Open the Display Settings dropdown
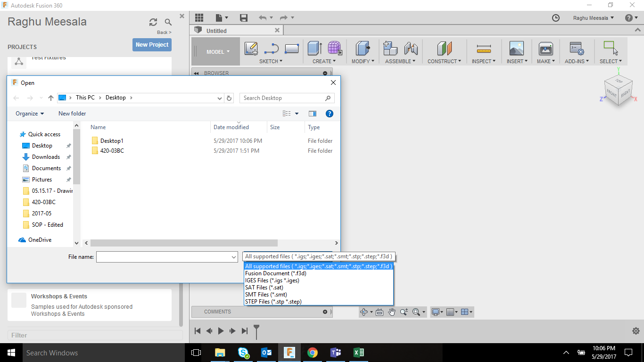This screenshot has height=362, width=644. 438,312
